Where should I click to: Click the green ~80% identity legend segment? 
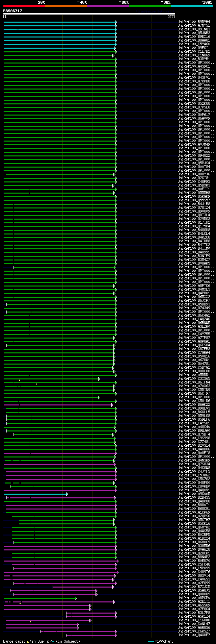click(150, 6)
